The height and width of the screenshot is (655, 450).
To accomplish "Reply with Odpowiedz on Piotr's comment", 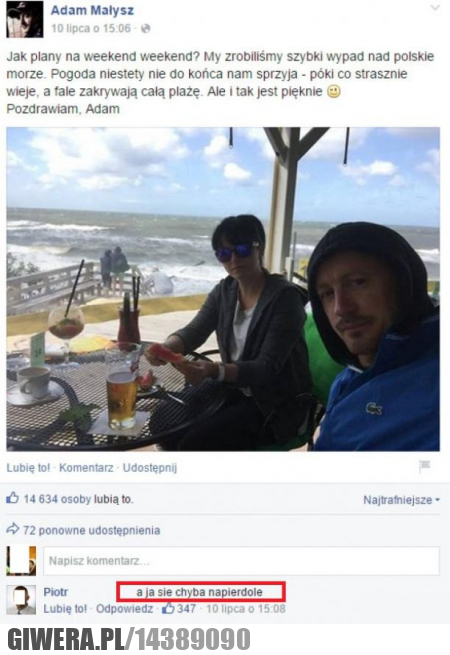I will [x=125, y=609].
